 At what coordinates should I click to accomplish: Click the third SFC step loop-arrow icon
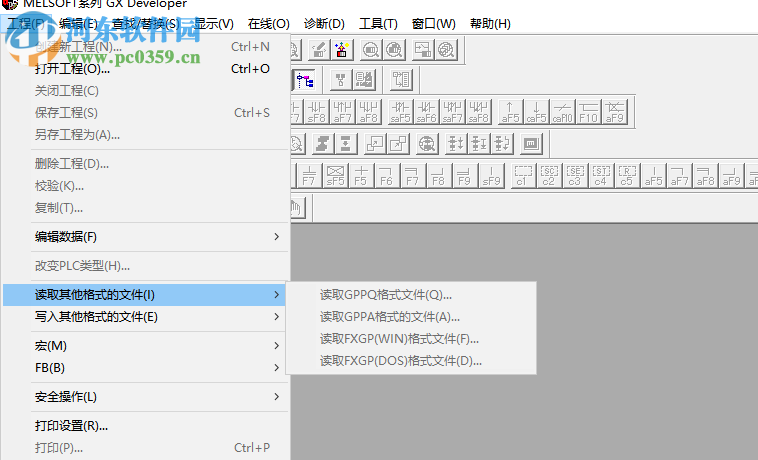point(502,144)
